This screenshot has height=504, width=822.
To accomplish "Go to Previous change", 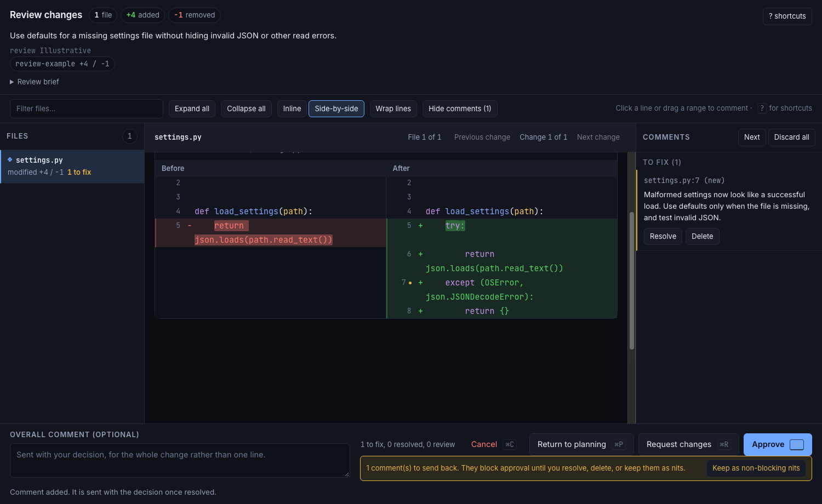I will (x=482, y=137).
